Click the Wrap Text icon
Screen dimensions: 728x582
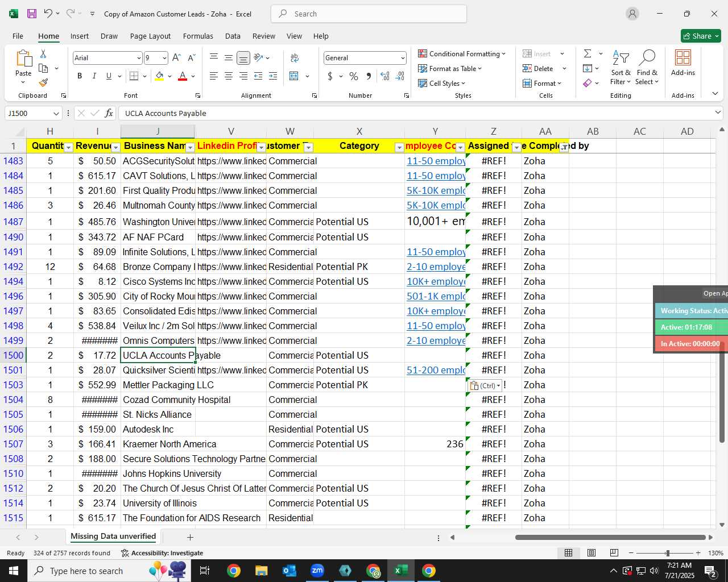point(295,58)
